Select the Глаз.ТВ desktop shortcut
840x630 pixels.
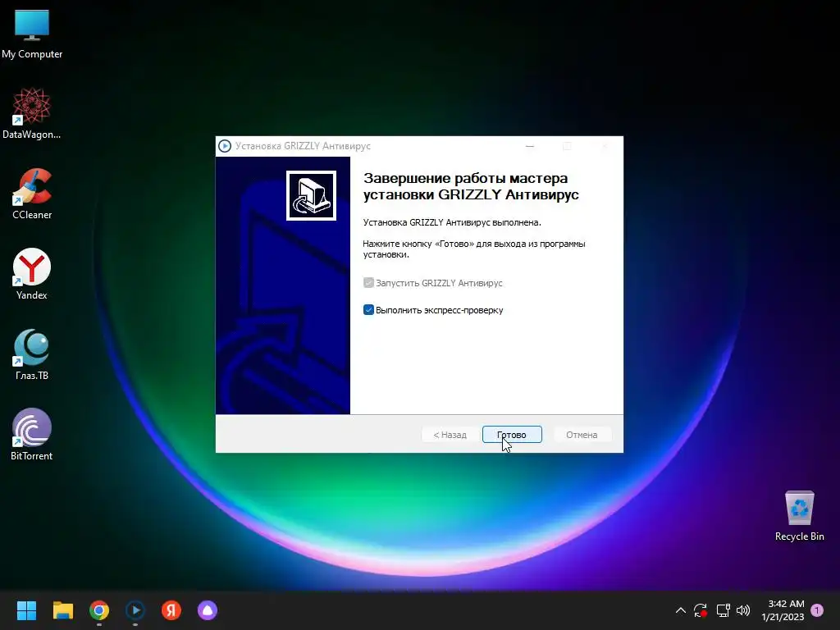click(32, 354)
